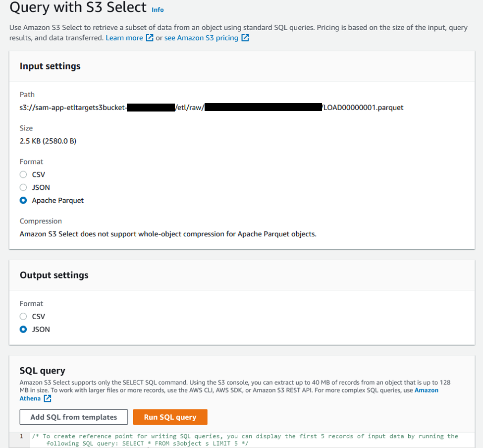Run the SQL query
484x448 pixels.
[170, 417]
